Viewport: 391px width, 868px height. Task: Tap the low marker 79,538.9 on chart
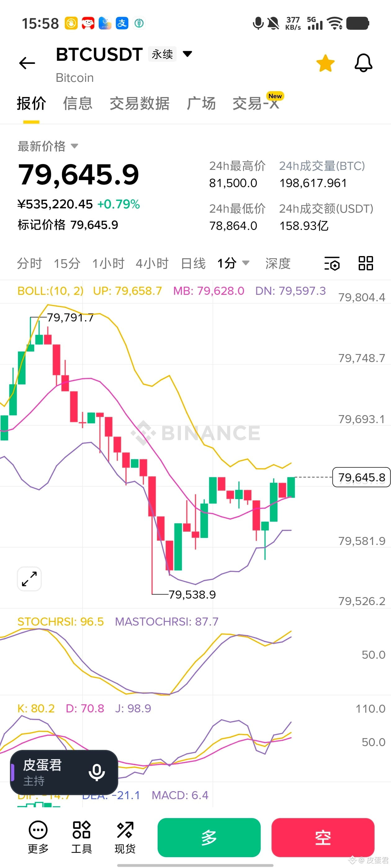pos(192,595)
